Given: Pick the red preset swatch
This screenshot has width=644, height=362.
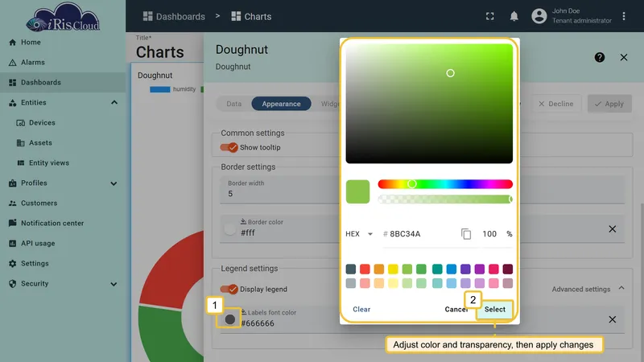Looking at the screenshot, I should (x=365, y=269).
